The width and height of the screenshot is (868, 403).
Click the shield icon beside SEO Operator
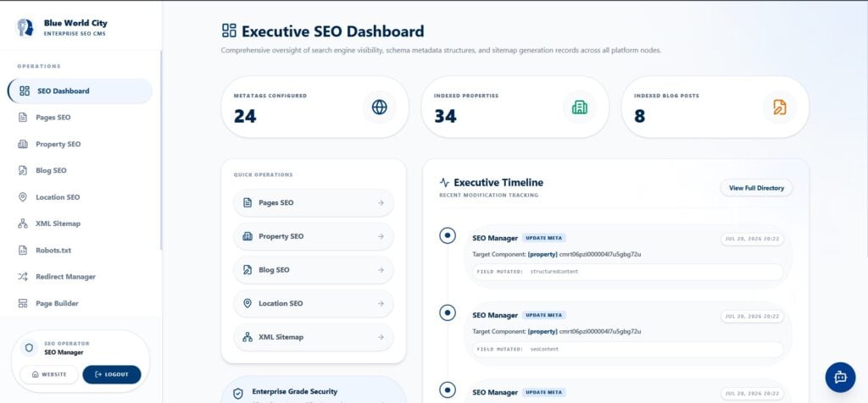coord(30,348)
